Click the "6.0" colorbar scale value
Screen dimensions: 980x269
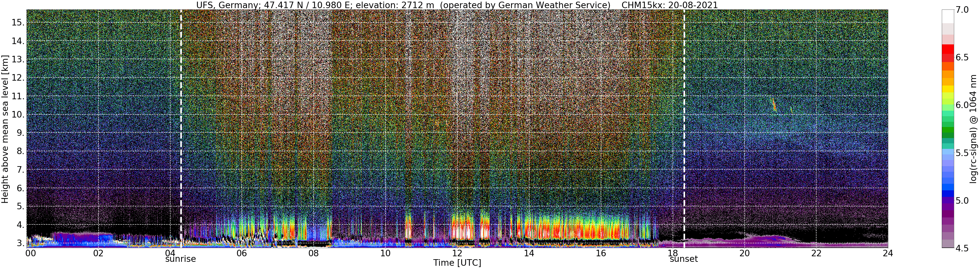pos(962,105)
